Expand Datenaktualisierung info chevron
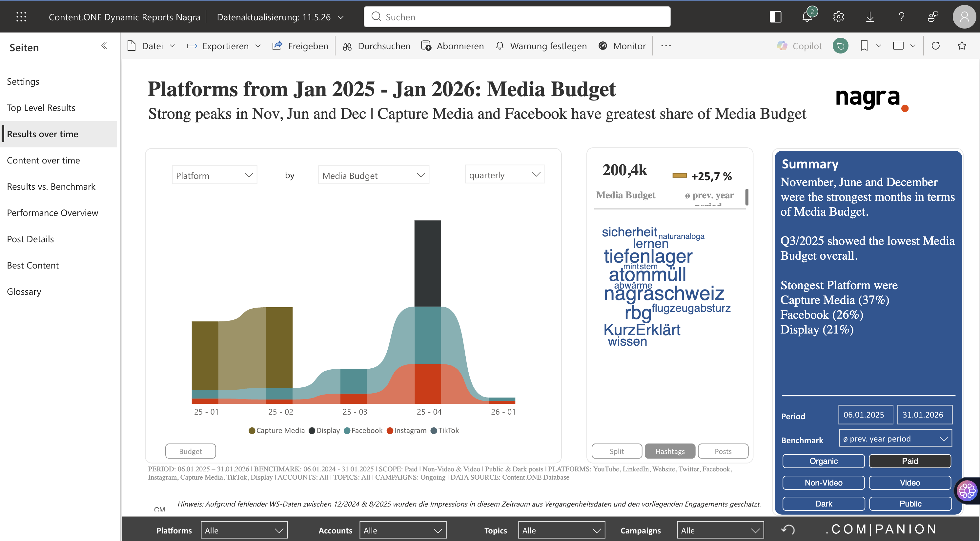 [341, 17]
